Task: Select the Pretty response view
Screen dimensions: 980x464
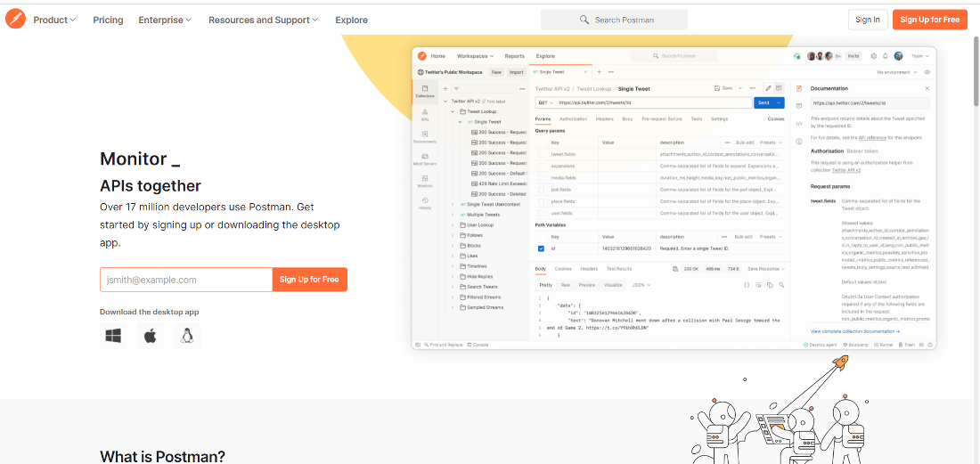Action: [x=546, y=285]
